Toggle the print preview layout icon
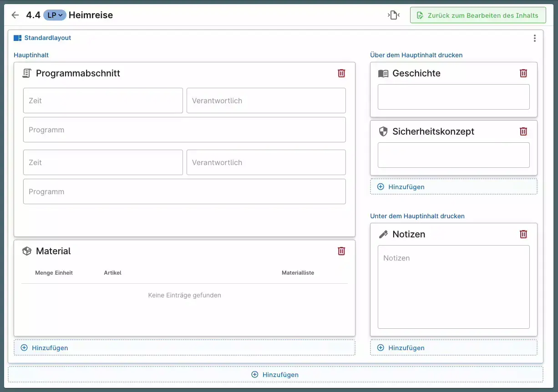This screenshot has height=392, width=558. [x=394, y=15]
